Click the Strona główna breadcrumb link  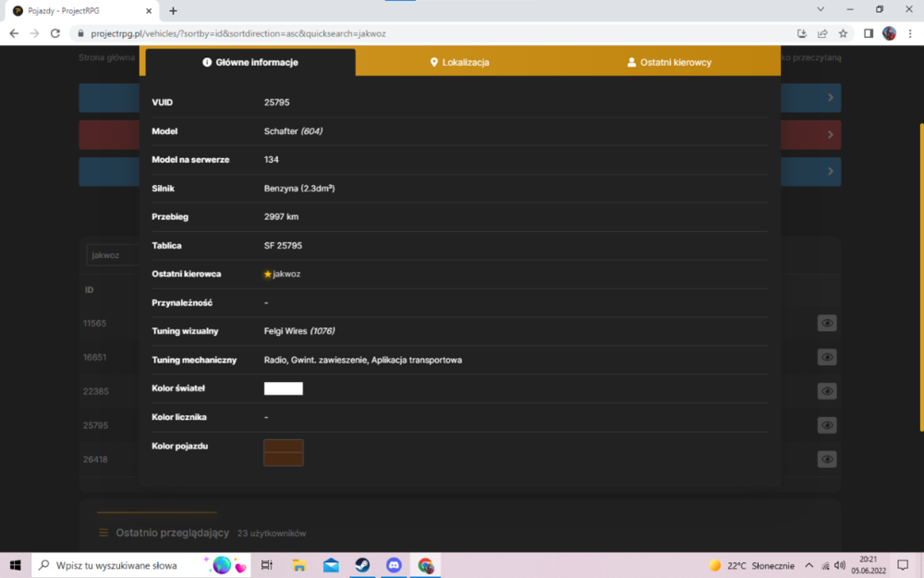[106, 57]
